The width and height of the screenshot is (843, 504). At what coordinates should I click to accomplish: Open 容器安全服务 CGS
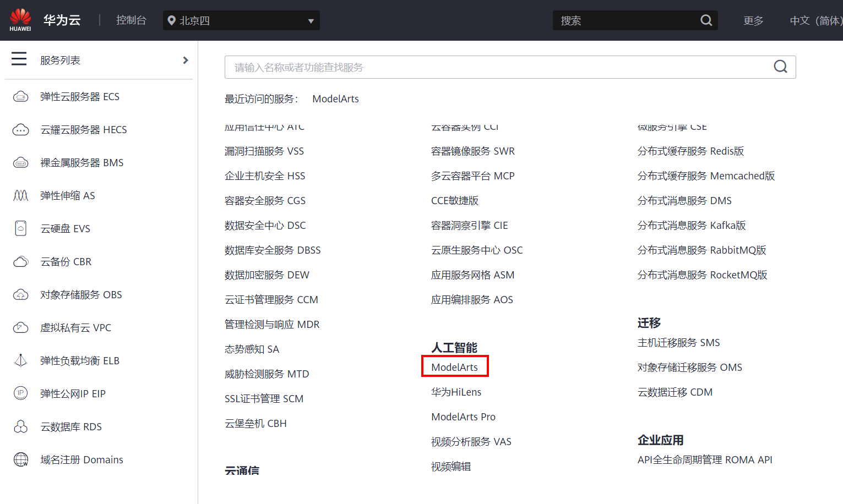(265, 200)
